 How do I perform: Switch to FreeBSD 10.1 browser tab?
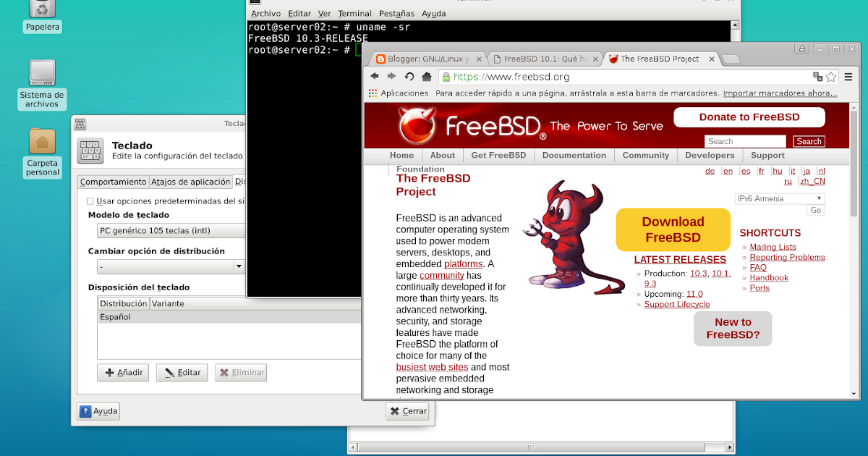545,59
